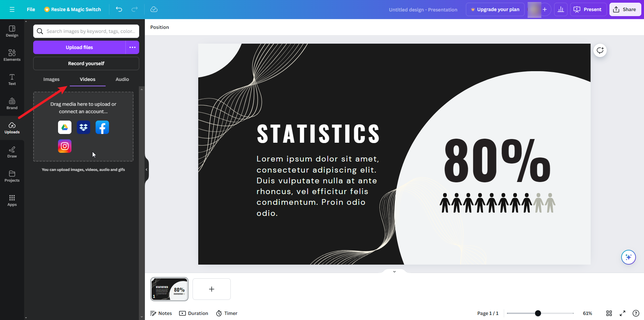Image resolution: width=644 pixels, height=320 pixels.
Task: Open the Position toolbar option
Action: (x=160, y=27)
